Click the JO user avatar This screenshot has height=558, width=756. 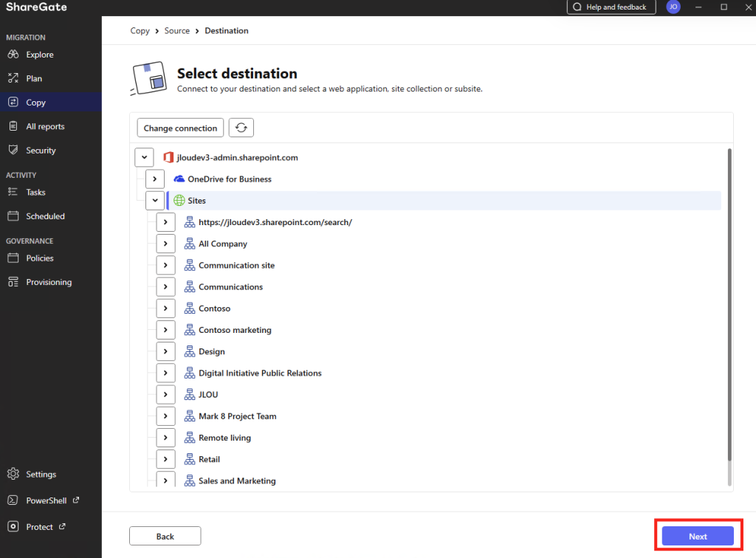673,7
